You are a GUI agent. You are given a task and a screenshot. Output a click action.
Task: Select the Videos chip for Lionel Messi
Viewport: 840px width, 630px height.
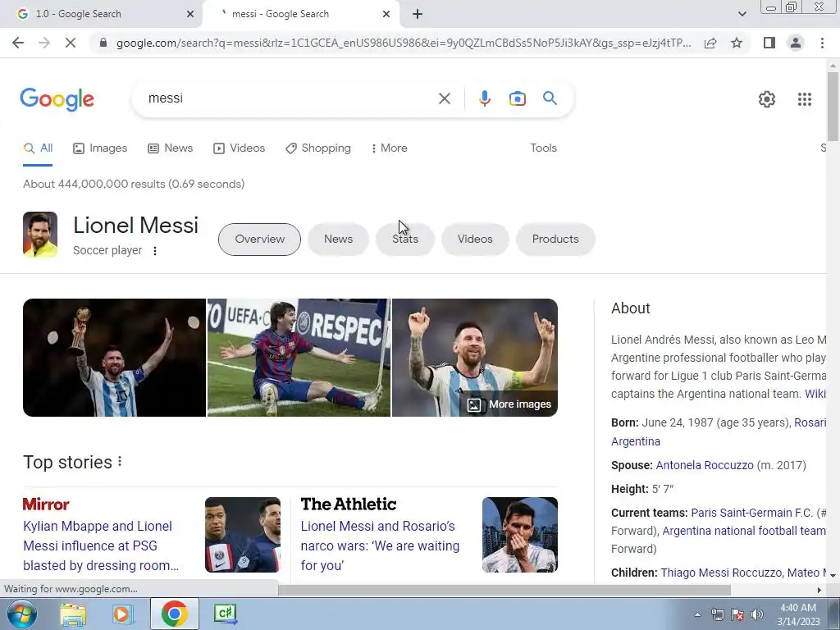[475, 239]
